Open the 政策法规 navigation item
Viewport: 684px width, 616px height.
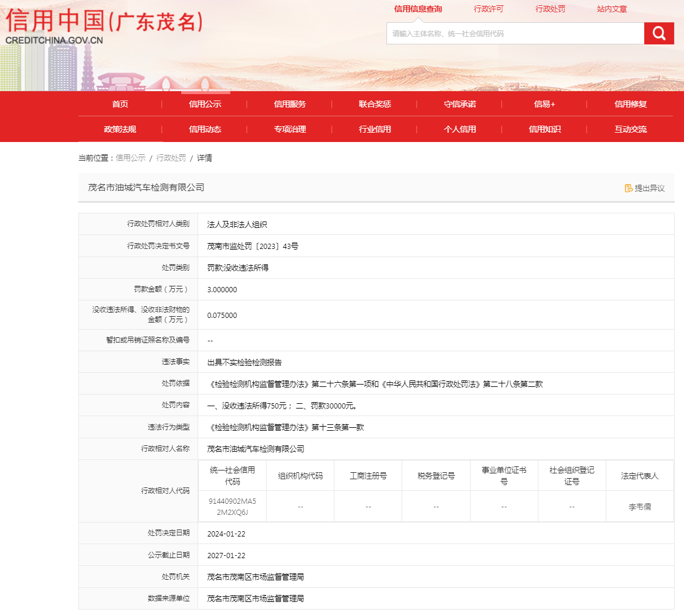click(x=120, y=129)
